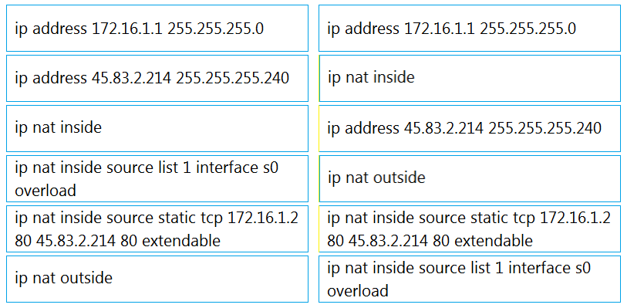Image resolution: width=644 pixels, height=308 pixels.
Task: Select right 'ip nat inside source list 1' box
Action: (x=470, y=279)
